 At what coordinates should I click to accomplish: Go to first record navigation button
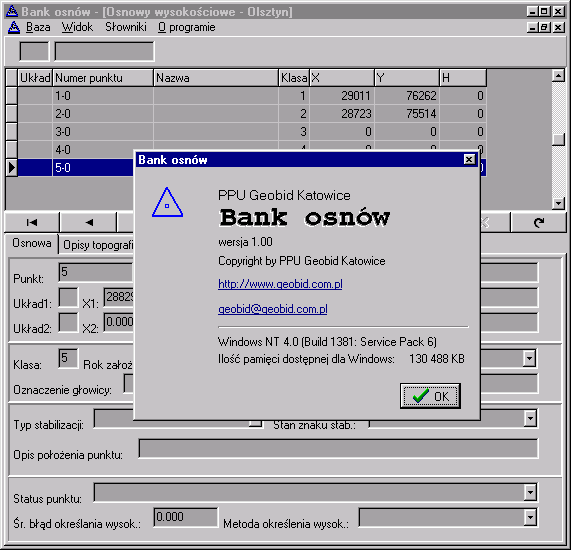coord(32,222)
